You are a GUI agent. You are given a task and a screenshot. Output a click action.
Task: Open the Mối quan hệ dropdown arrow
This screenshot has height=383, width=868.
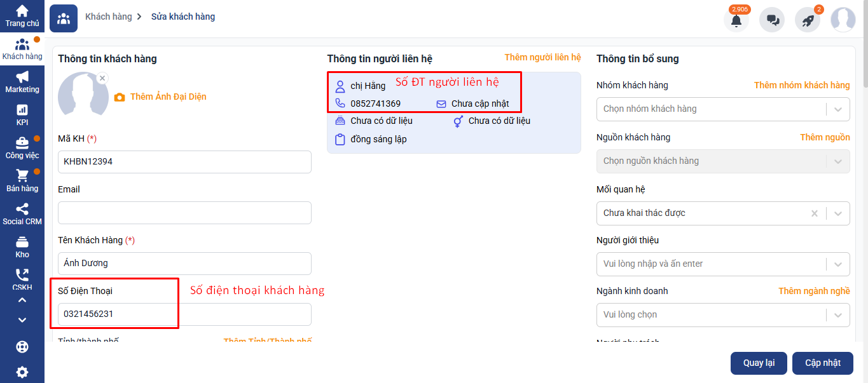point(838,213)
